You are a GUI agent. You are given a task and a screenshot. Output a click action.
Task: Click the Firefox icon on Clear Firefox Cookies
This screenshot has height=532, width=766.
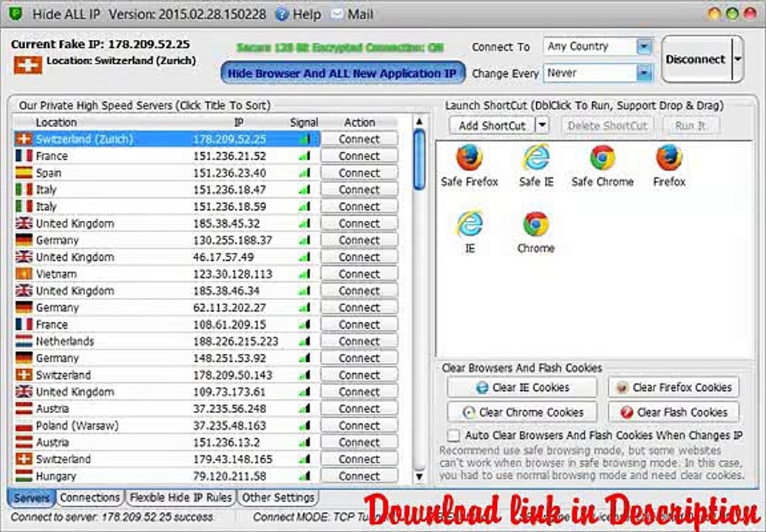pyautogui.click(x=623, y=387)
